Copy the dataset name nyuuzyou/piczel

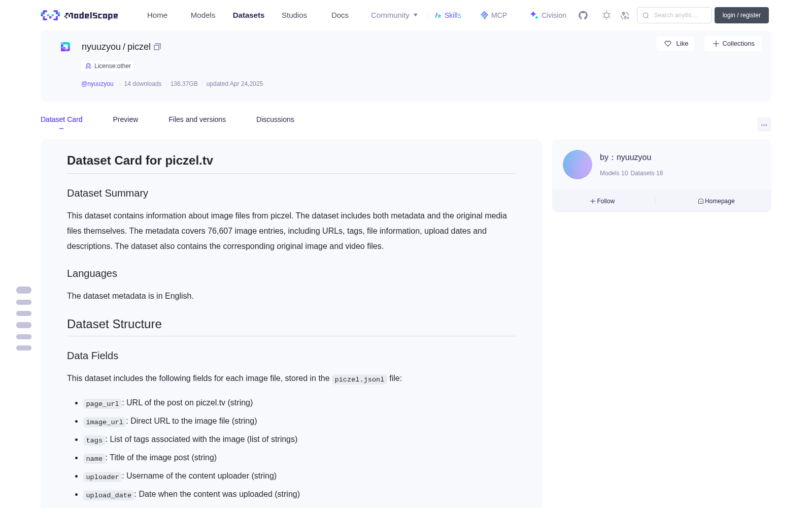[157, 47]
